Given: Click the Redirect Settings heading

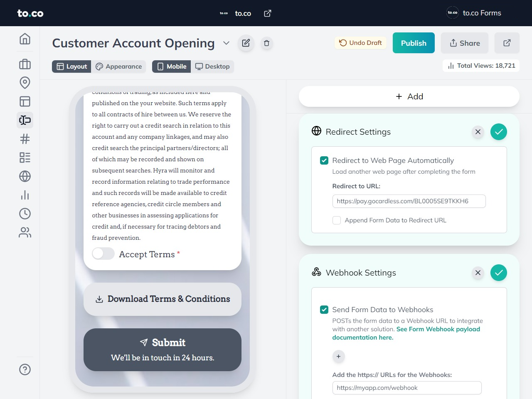Looking at the screenshot, I should pyautogui.click(x=358, y=132).
